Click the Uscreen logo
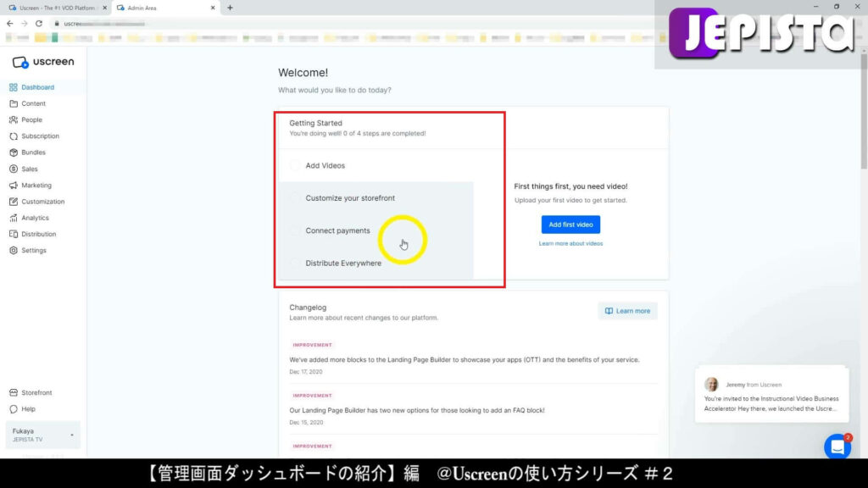The height and width of the screenshot is (488, 868). 43,62
